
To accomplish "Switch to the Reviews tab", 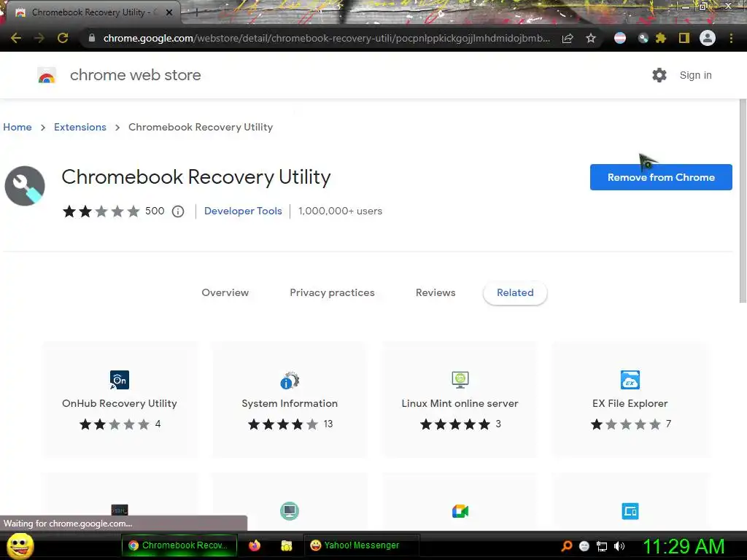I will 436,293.
